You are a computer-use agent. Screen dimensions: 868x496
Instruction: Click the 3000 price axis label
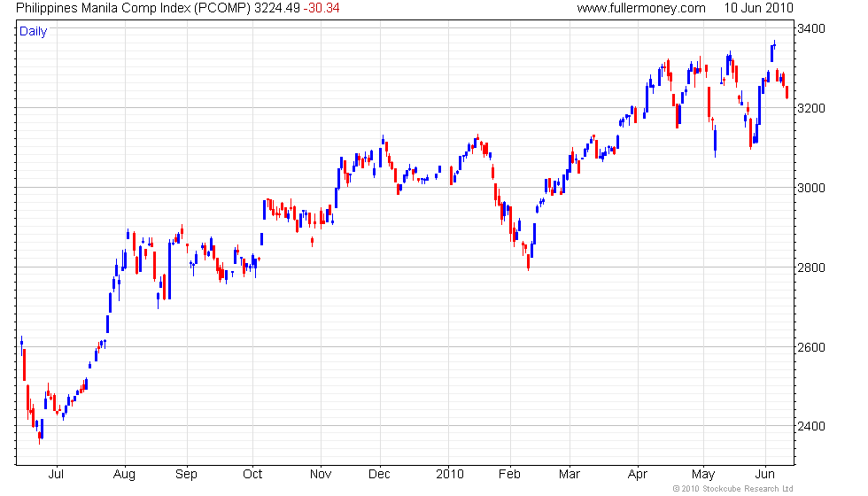(810, 188)
